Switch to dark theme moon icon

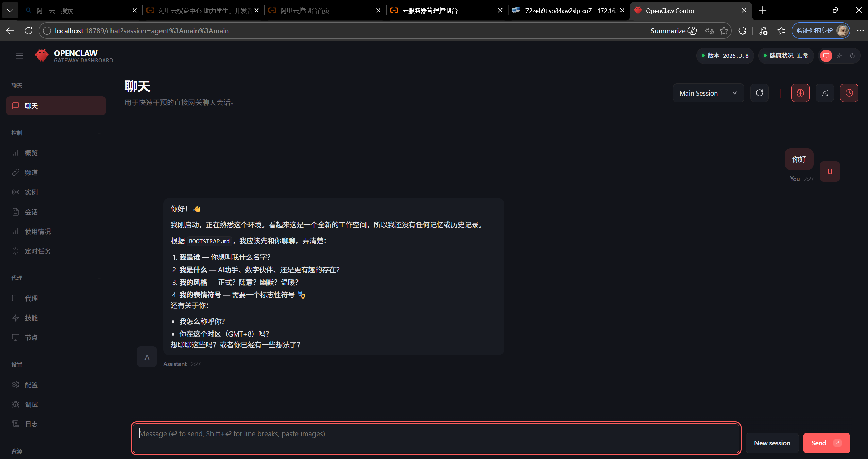pyautogui.click(x=852, y=56)
